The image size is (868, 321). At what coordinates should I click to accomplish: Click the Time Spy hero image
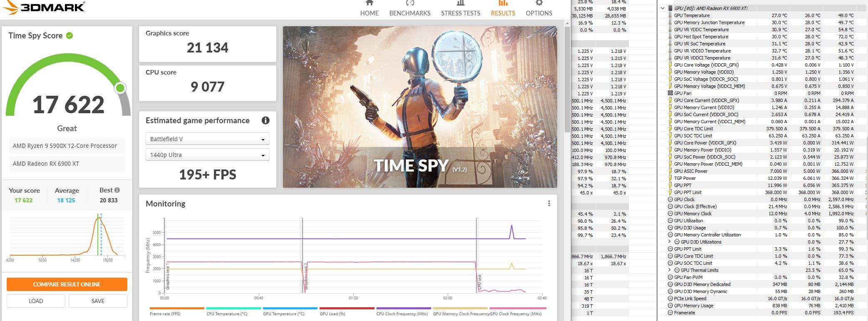(x=420, y=107)
